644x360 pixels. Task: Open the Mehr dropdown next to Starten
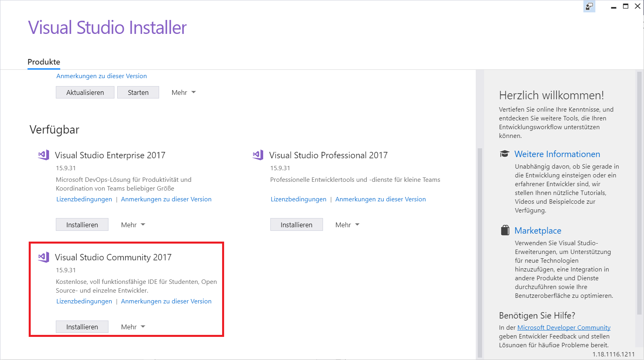(183, 92)
